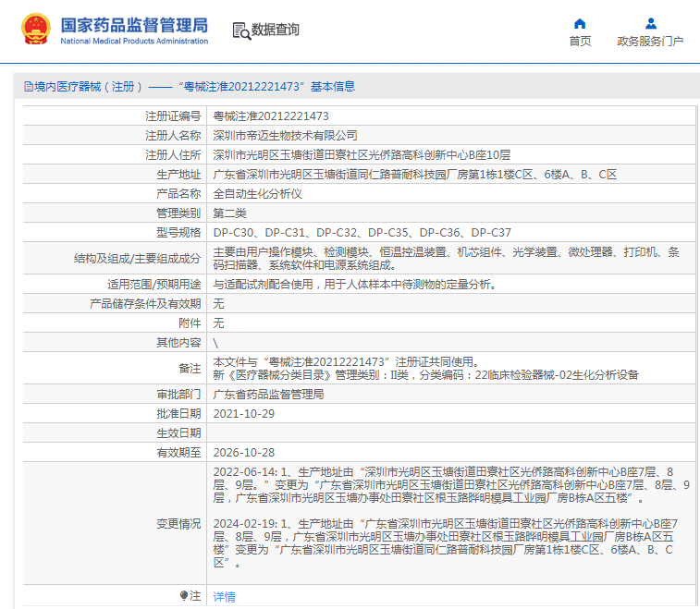Select registration number 粤械注准20212221473 value

click(271, 116)
